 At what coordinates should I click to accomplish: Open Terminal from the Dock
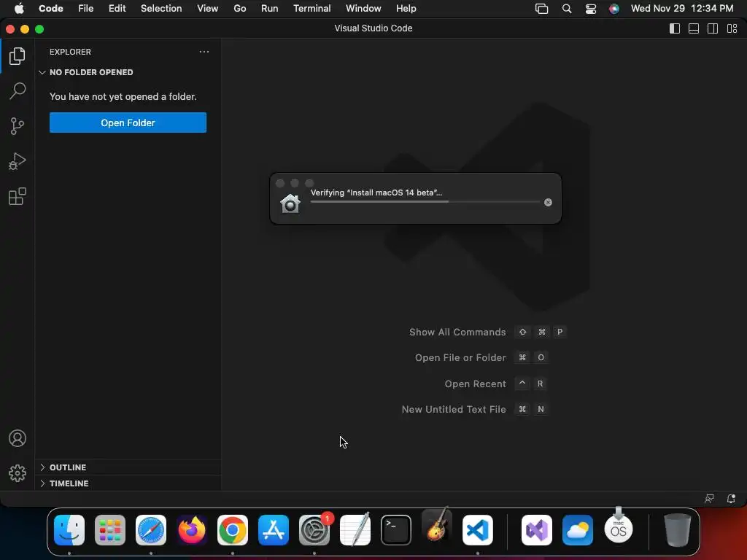(396, 530)
